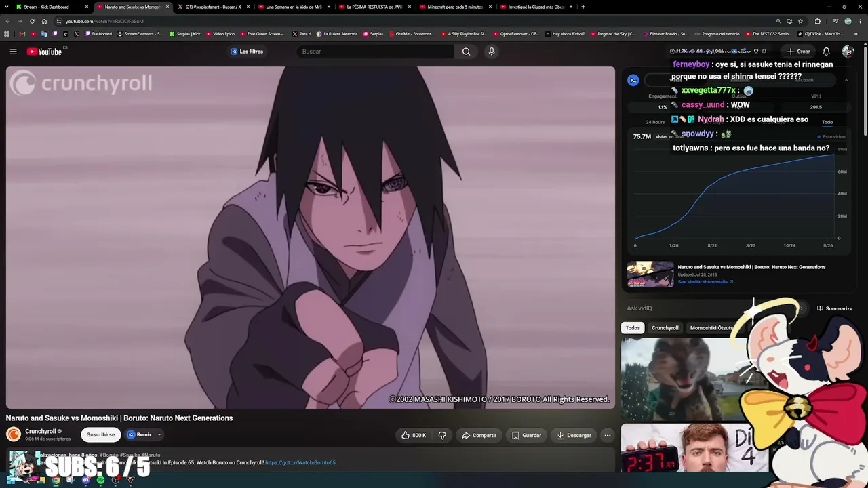Switch to La PÉSIMA RESPUESTA tab
The width and height of the screenshot is (868, 488).
click(x=375, y=7)
